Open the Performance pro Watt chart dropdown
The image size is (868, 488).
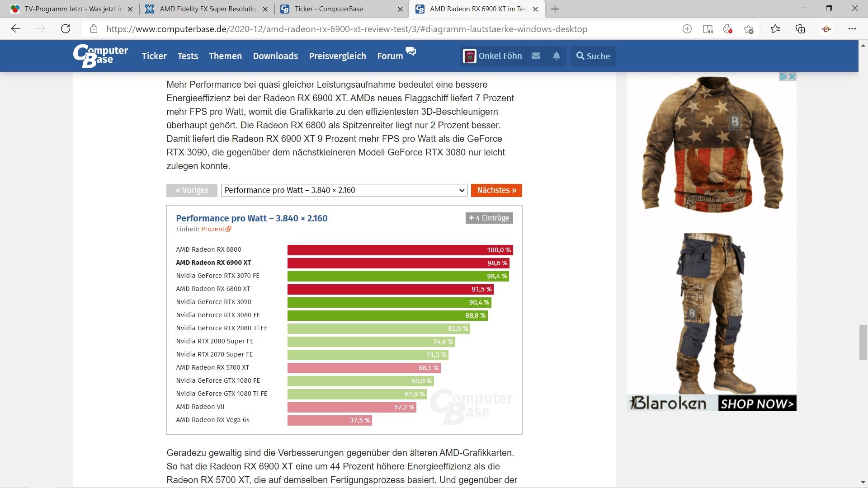click(344, 190)
